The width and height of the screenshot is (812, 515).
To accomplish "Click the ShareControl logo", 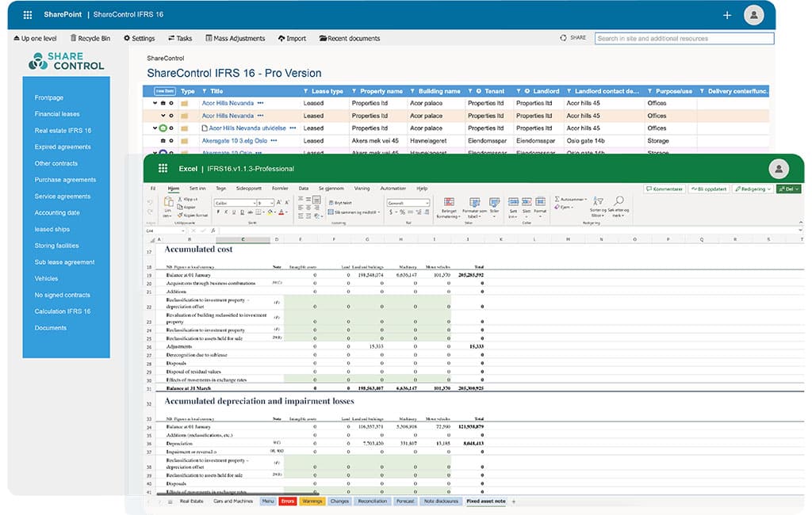I will tap(67, 61).
